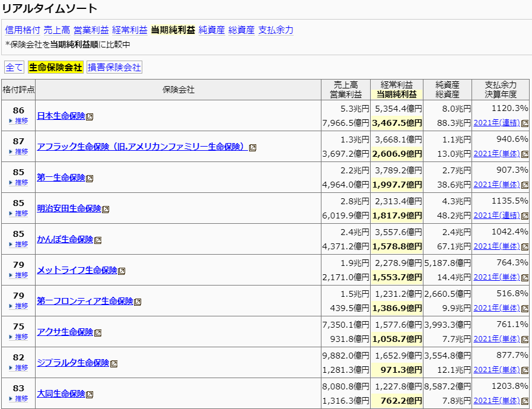Screen dimensions: 532x409
Task: Open かんぽ生命保険 company link
Action: click(65, 239)
